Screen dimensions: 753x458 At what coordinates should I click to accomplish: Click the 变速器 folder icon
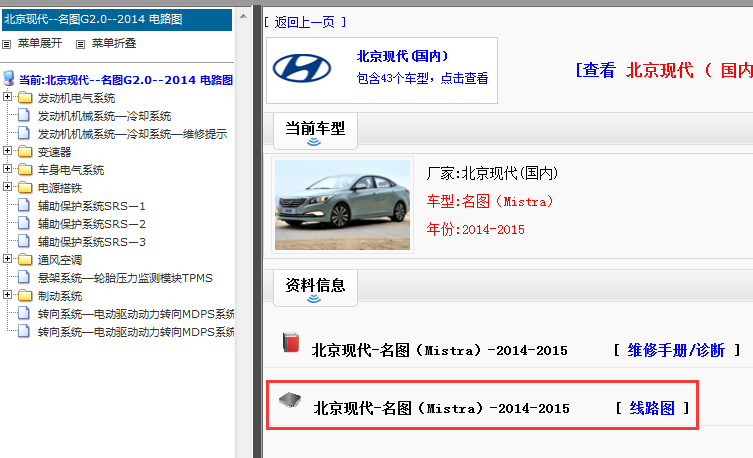(x=25, y=152)
